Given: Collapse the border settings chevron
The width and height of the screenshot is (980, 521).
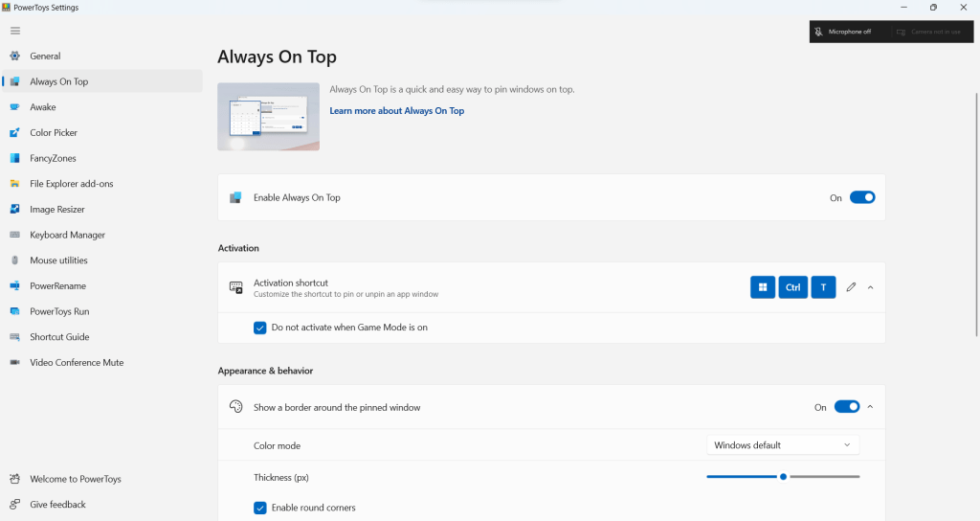Looking at the screenshot, I should click(870, 407).
